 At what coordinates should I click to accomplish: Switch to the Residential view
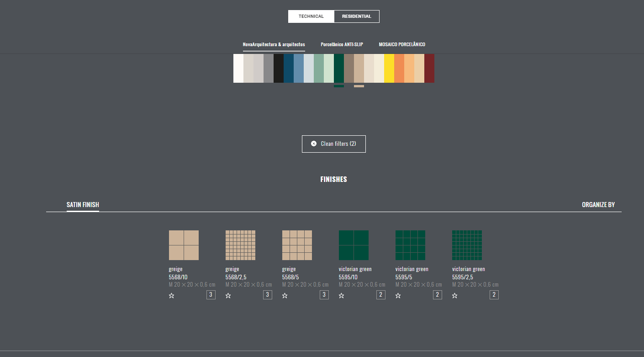click(x=357, y=16)
